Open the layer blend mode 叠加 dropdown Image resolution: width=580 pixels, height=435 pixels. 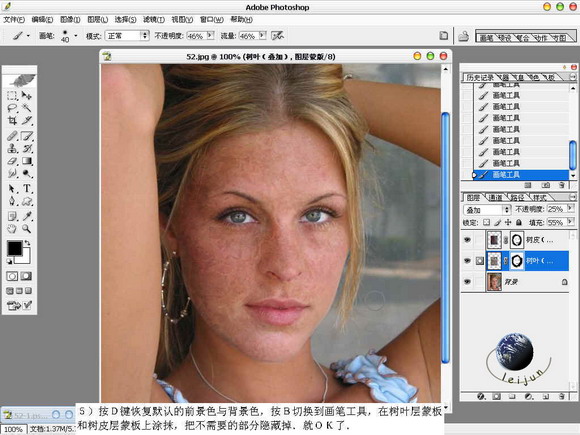[487, 210]
